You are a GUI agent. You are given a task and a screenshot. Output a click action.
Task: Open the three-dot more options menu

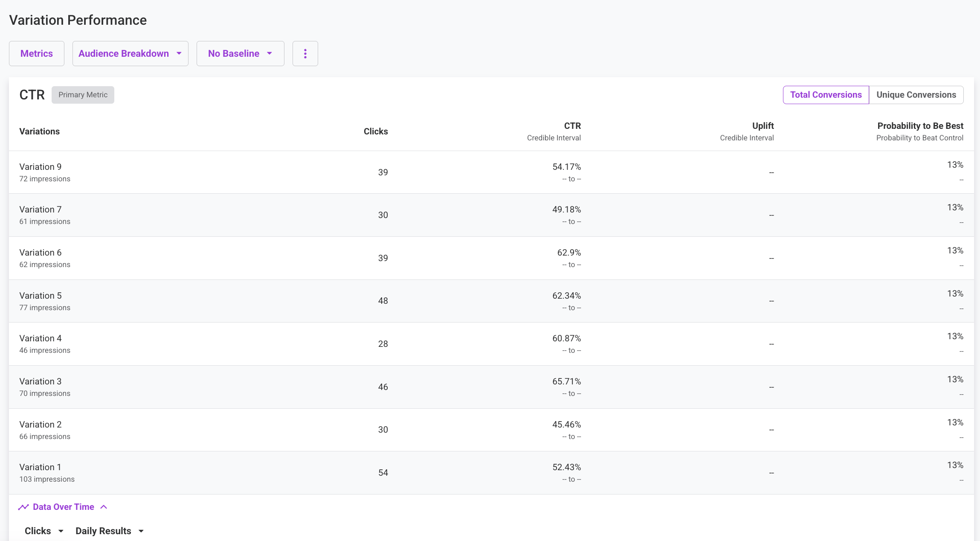(305, 53)
